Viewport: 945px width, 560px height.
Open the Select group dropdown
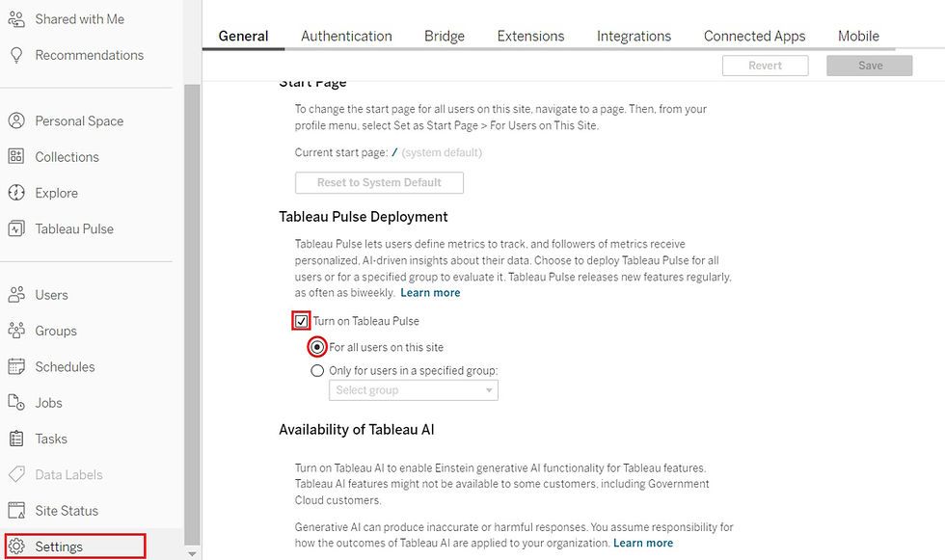click(x=414, y=390)
